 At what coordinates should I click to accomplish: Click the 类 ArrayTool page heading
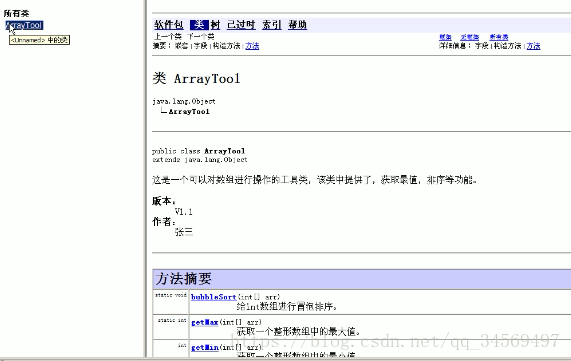[x=196, y=78]
